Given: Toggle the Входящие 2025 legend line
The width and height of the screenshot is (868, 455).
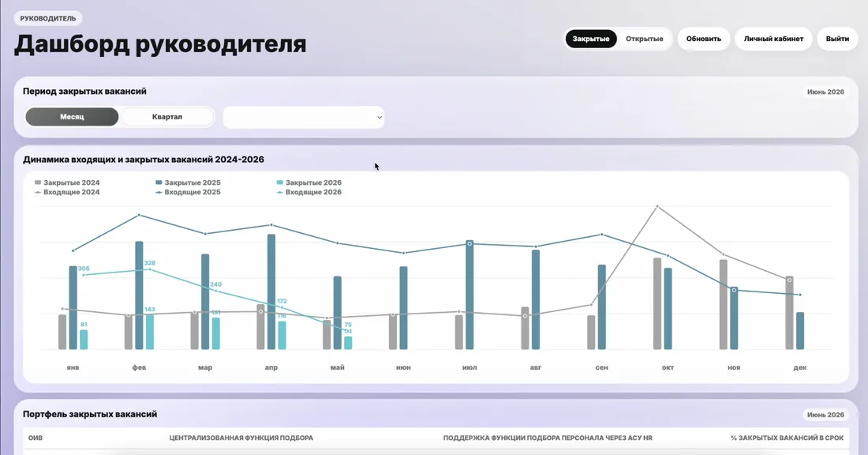Looking at the screenshot, I should coord(189,192).
